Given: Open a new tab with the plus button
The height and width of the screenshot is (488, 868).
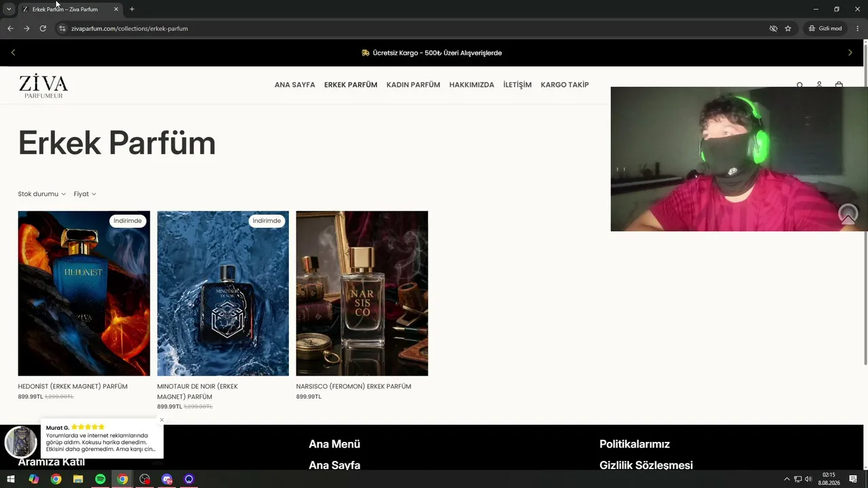Looking at the screenshot, I should (x=132, y=9).
